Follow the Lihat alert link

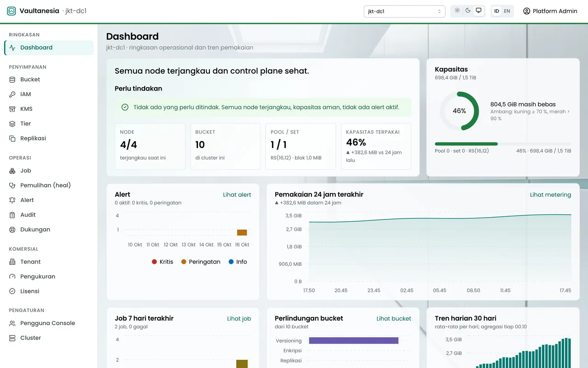click(237, 195)
